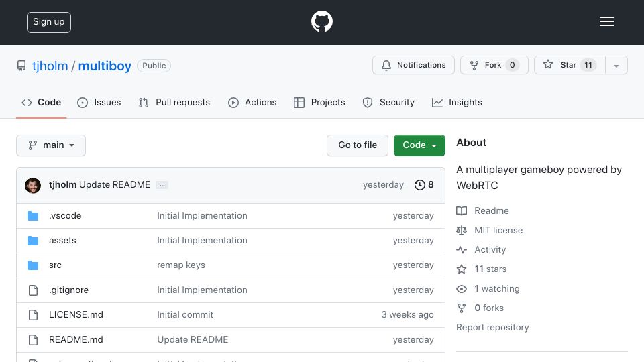
Task: Open the Security tab
Action: tap(388, 102)
